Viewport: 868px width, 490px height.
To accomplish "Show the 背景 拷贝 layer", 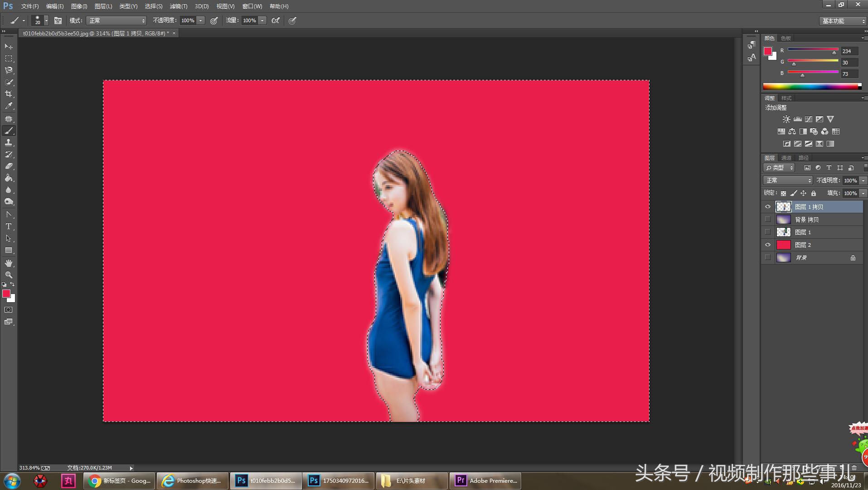I will pyautogui.click(x=767, y=220).
